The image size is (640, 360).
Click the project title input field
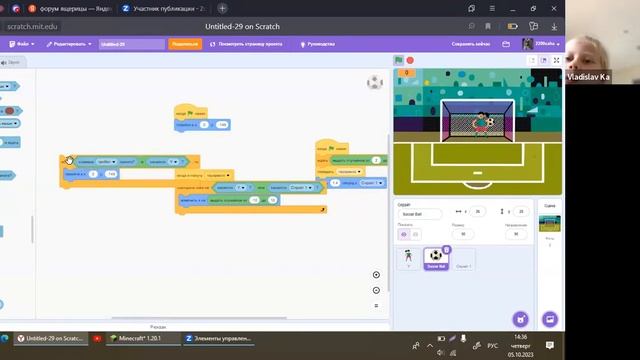click(132, 44)
